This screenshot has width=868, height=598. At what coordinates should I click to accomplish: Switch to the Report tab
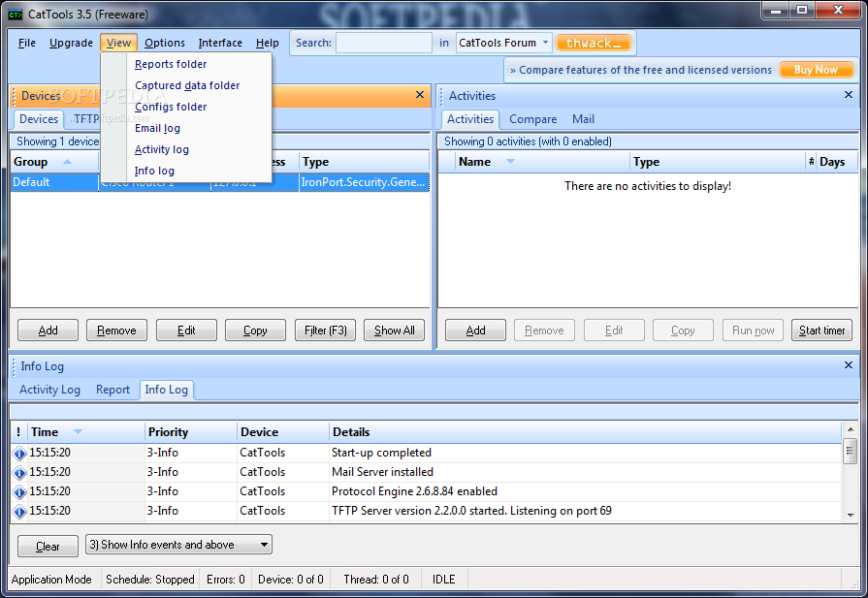(113, 390)
